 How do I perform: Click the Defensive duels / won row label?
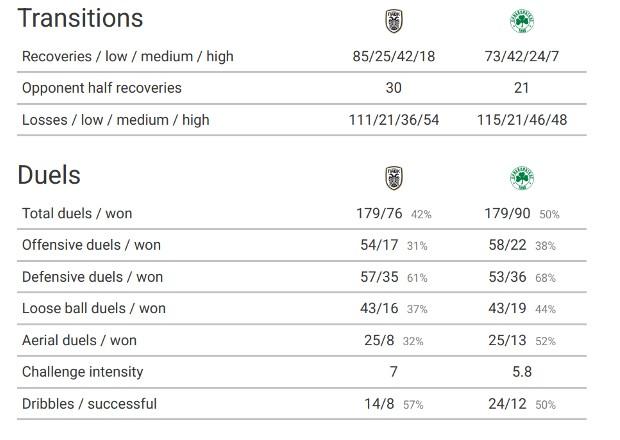[x=93, y=277]
